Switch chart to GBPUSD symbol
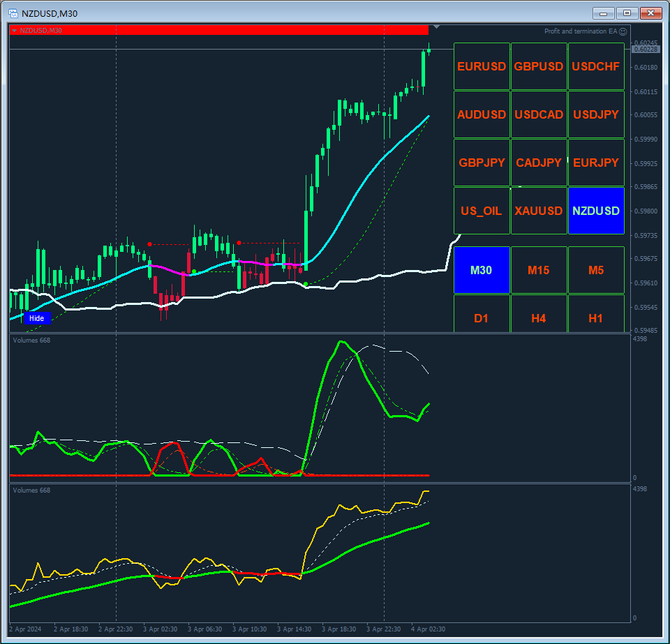This screenshot has width=670, height=644. point(539,66)
